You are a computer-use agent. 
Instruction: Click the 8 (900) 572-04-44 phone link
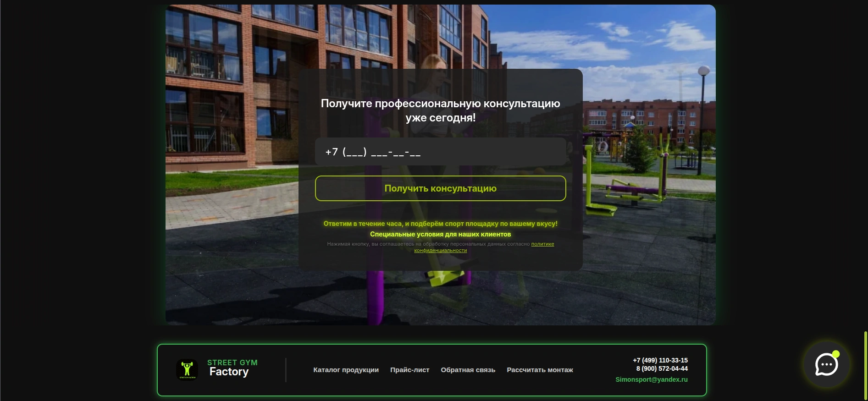[x=662, y=368]
